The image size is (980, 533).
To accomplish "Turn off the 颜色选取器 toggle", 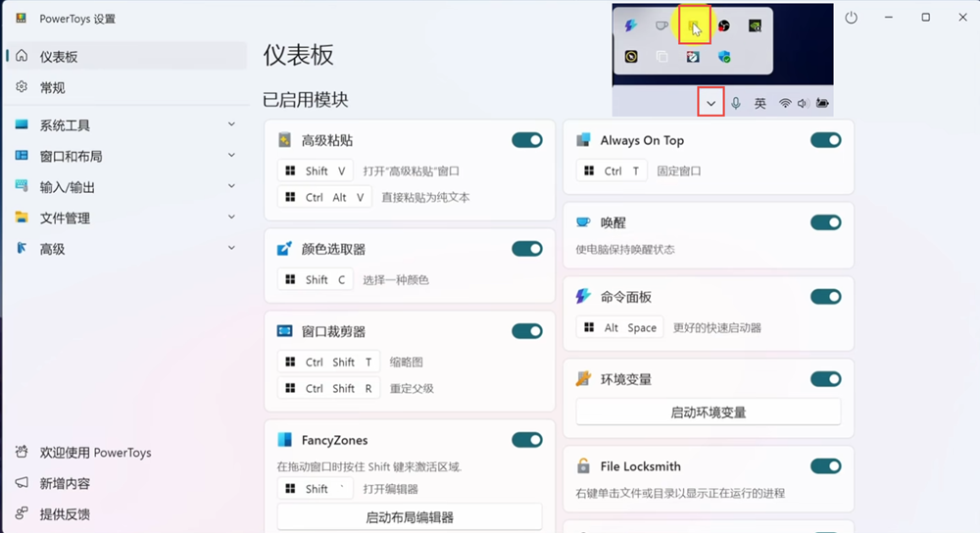I will coord(527,249).
